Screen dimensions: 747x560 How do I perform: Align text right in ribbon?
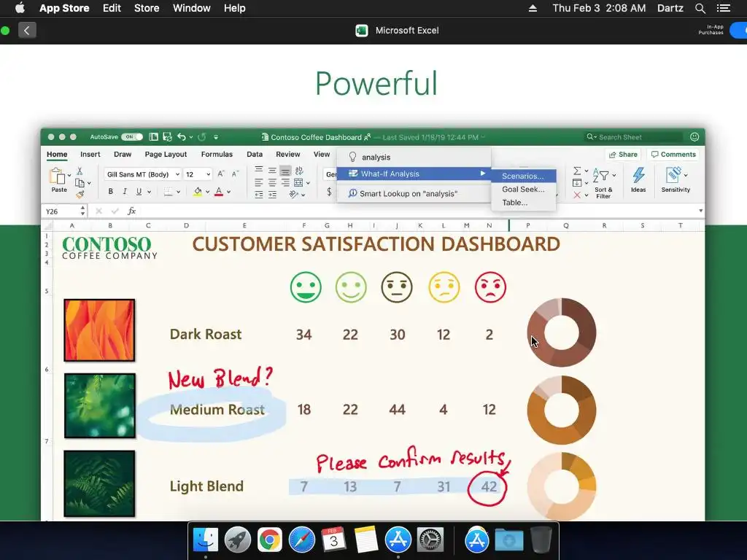point(285,183)
